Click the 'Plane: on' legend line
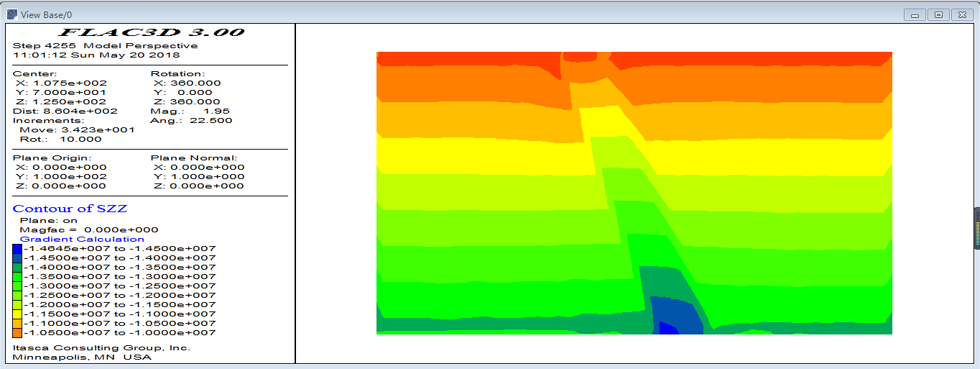Image resolution: width=980 pixels, height=369 pixels. tap(49, 221)
